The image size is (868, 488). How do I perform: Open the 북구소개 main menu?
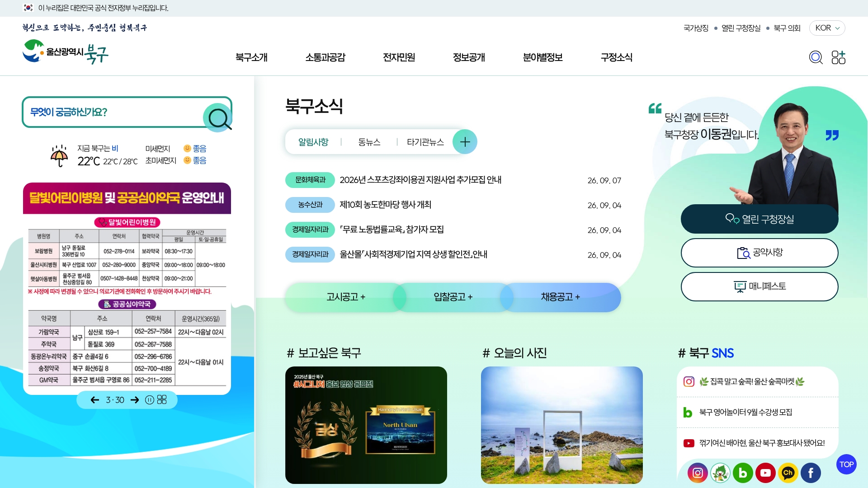pyautogui.click(x=251, y=57)
